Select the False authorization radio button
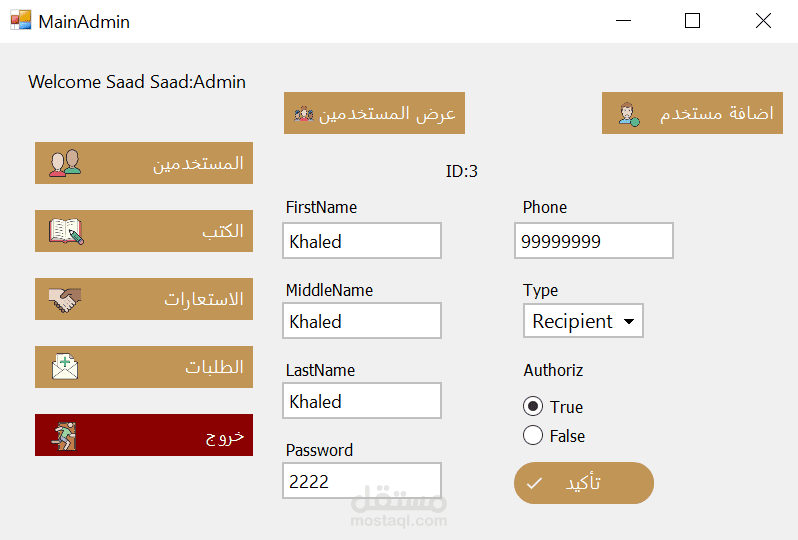 point(533,436)
